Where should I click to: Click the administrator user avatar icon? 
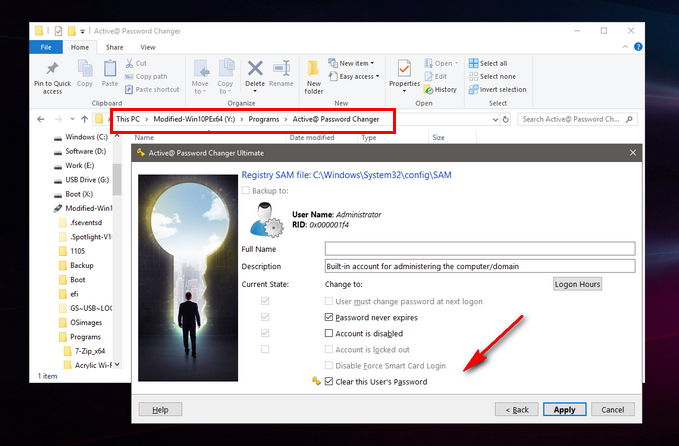pos(266,220)
